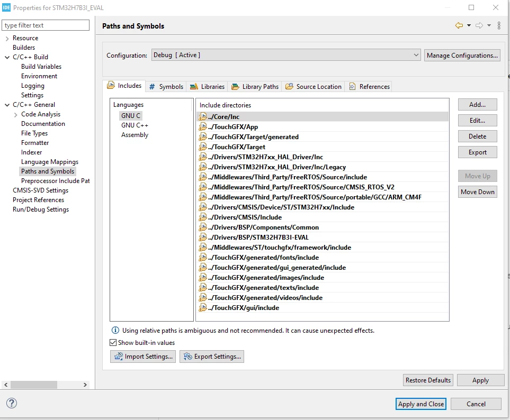Click the forward navigation arrow icon

click(479, 25)
